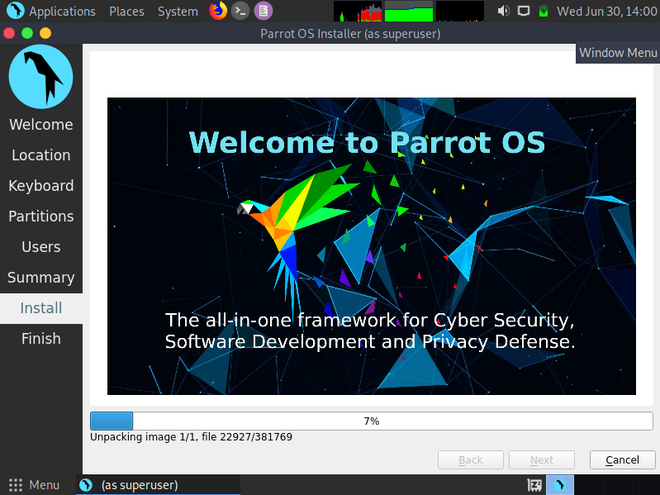Open the green memory usage monitor graph
Screen dimensions: 660x495
[409, 11]
